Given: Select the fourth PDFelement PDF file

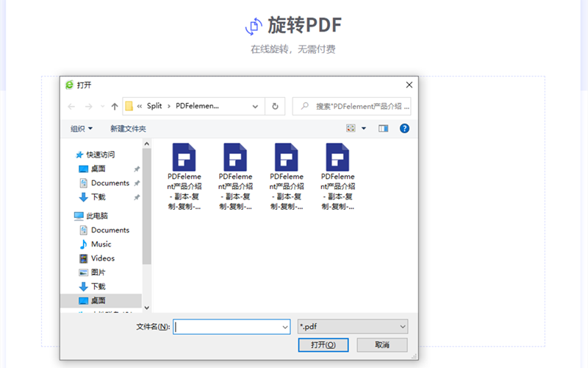Looking at the screenshot, I should (337, 177).
